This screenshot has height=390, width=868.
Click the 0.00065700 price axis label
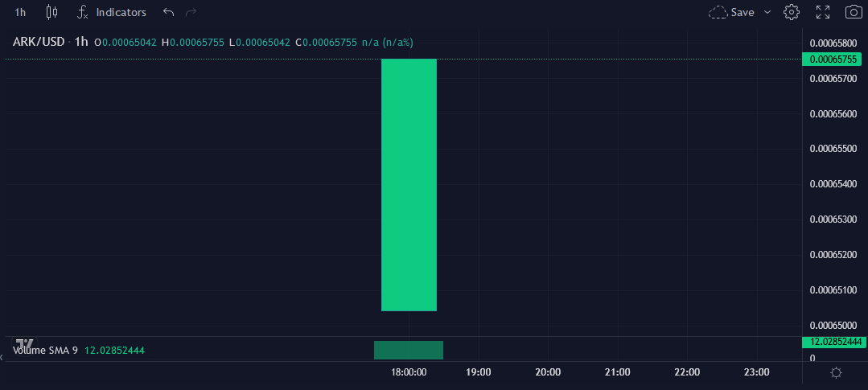coord(833,79)
